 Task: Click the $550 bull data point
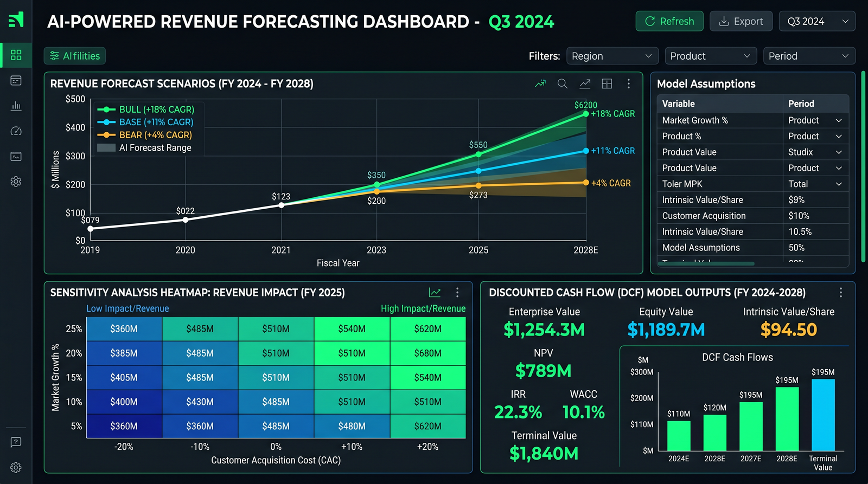click(x=478, y=154)
